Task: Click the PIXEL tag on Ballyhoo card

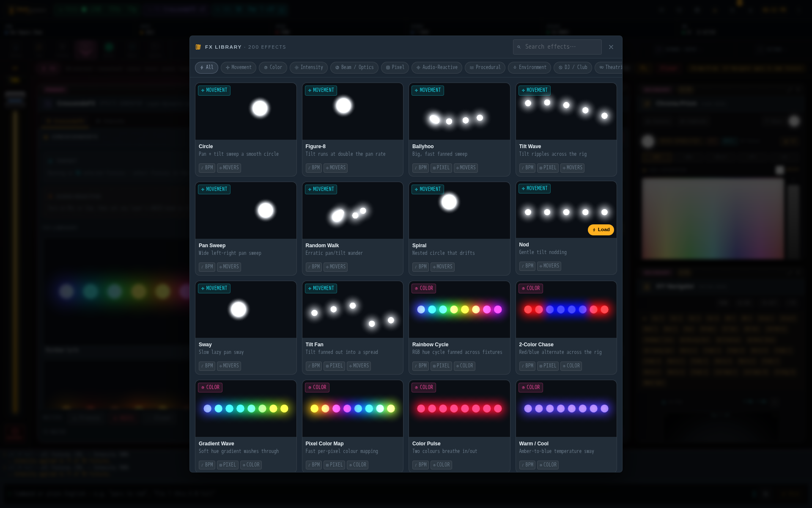Action: click(x=441, y=168)
